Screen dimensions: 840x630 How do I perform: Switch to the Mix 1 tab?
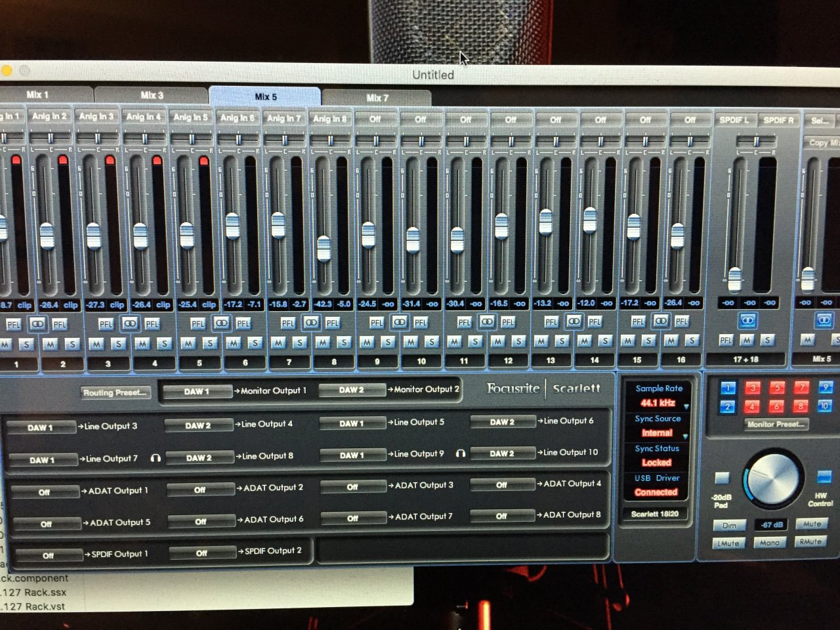(x=37, y=94)
